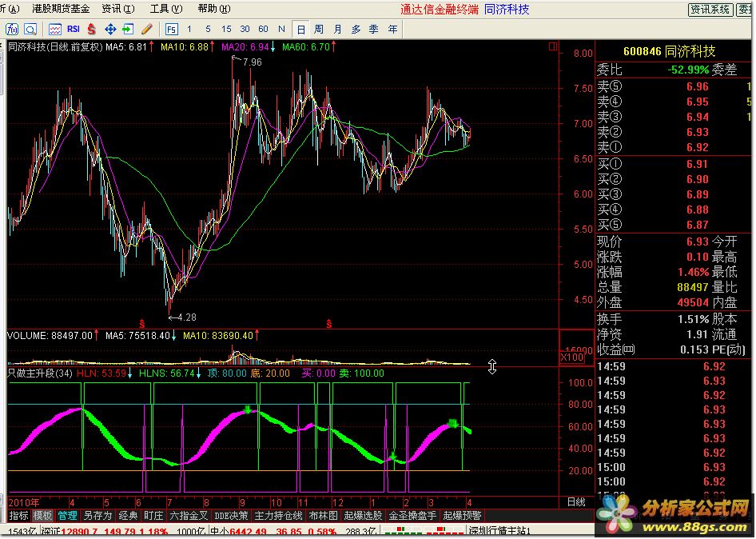
Task: Select the 盯庄 template tab
Action: (153, 516)
